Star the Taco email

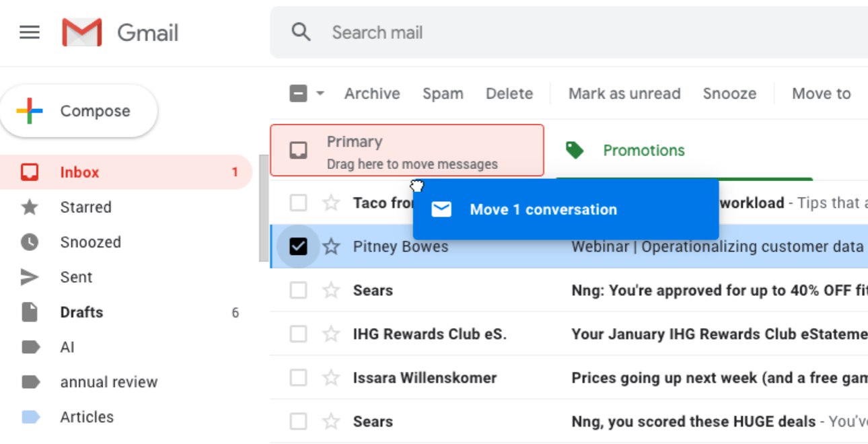(x=331, y=202)
